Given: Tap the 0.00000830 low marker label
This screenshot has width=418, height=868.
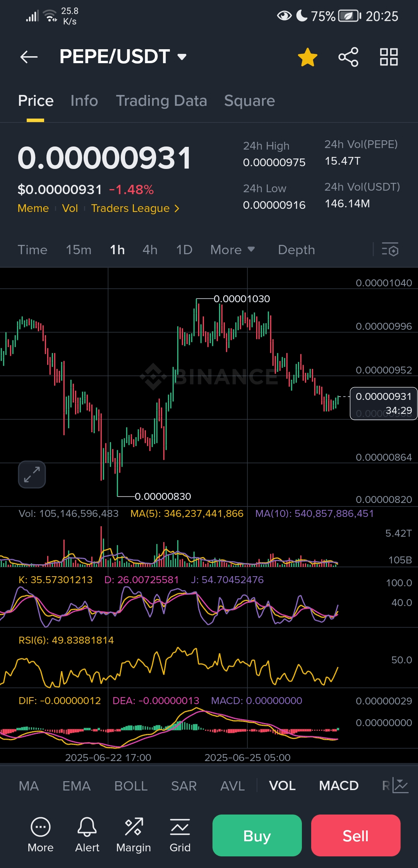Looking at the screenshot, I should pos(163,496).
